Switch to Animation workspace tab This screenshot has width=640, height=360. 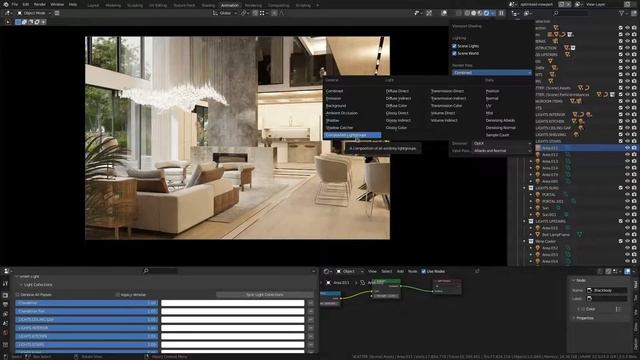pyautogui.click(x=230, y=5)
